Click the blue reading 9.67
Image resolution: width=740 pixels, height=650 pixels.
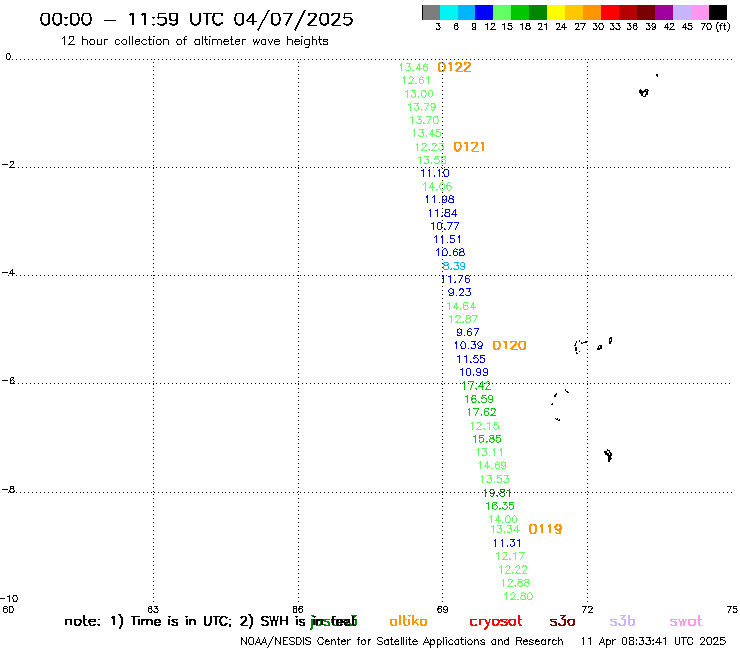click(468, 332)
